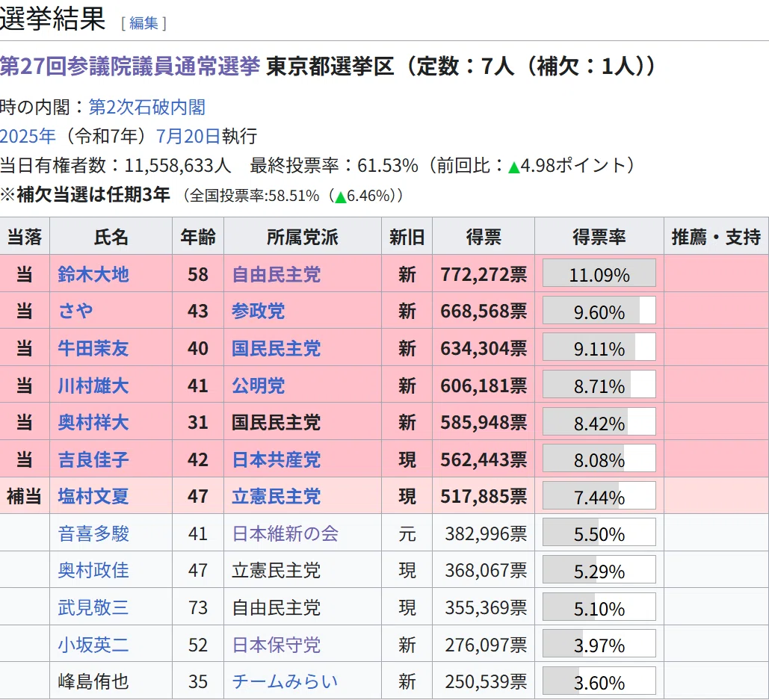Open the 立憲民主党 link in 塩村文夏's row
Screen dimensions: 769x700
276,496
